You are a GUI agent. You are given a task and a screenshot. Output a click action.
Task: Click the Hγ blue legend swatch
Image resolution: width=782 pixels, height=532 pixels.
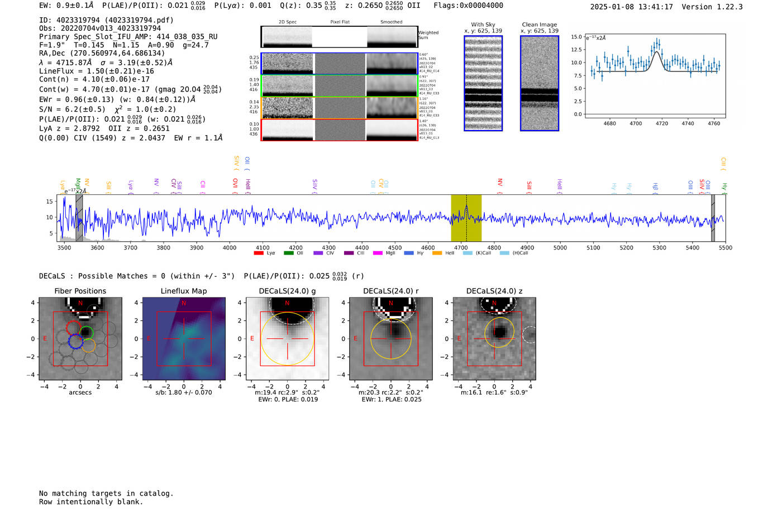[409, 253]
